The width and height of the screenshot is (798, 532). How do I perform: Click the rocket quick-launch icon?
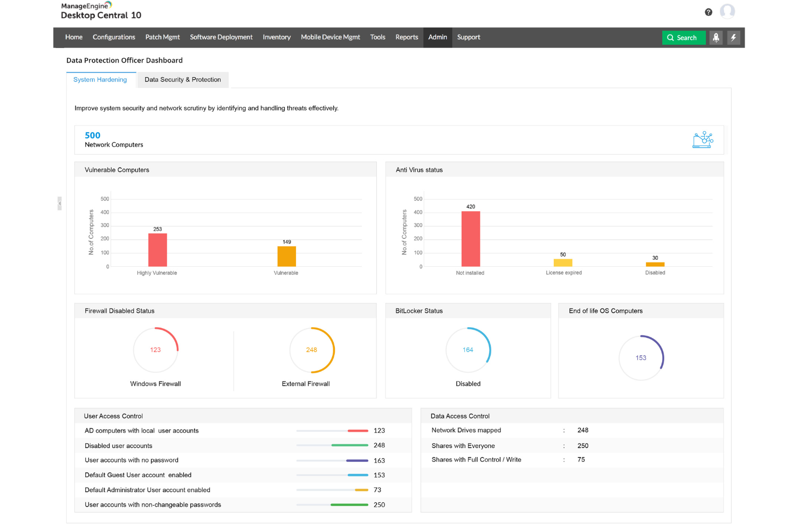point(716,38)
